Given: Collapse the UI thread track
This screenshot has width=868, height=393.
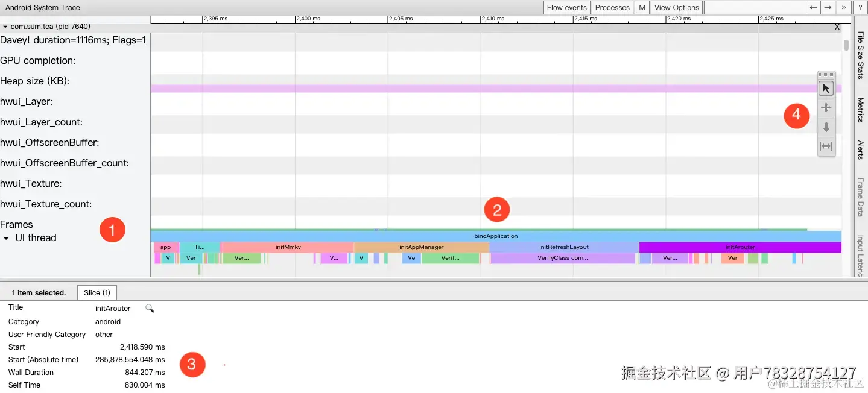Looking at the screenshot, I should coord(7,238).
